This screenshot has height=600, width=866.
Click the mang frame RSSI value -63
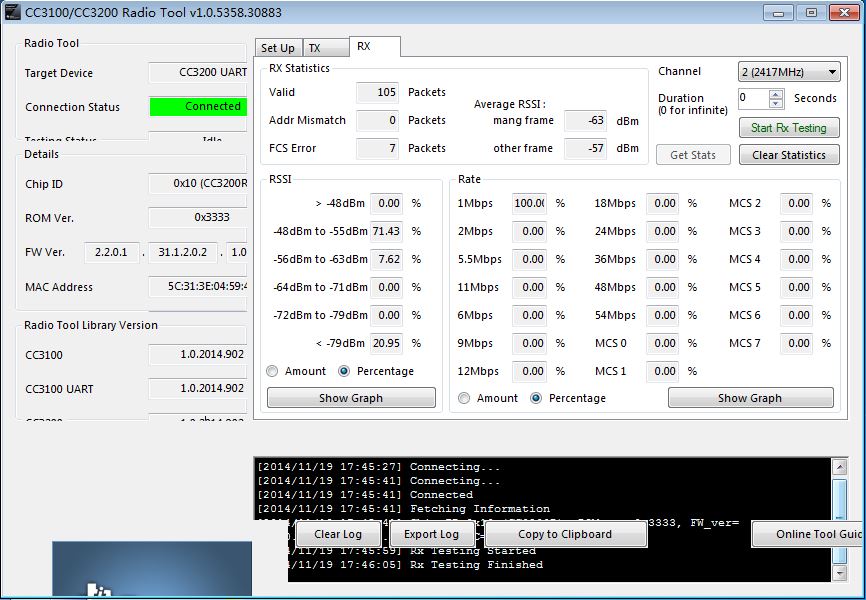(585, 120)
